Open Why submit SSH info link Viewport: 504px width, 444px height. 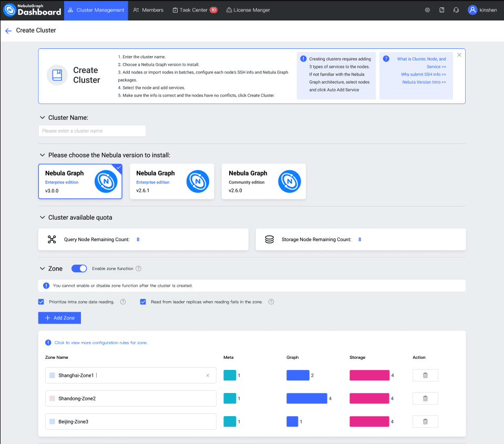click(x=423, y=74)
